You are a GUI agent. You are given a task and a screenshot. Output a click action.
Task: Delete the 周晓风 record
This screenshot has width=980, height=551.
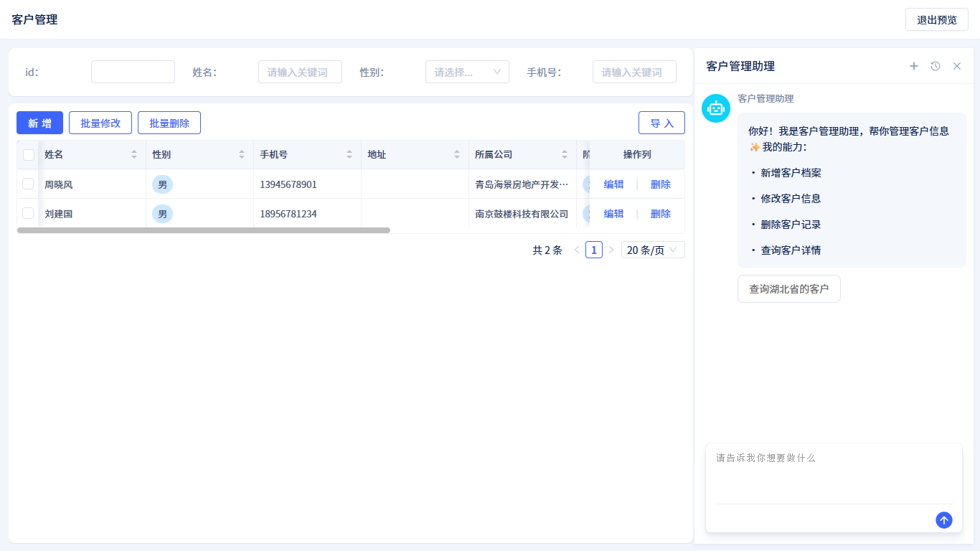(x=661, y=184)
